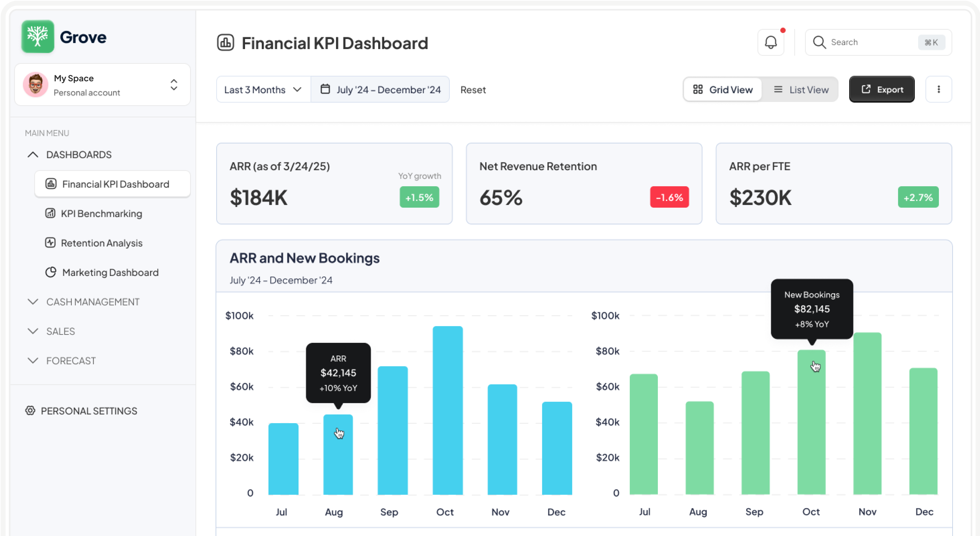Image resolution: width=980 pixels, height=536 pixels.
Task: Click the calendar icon in date range
Action: point(325,89)
